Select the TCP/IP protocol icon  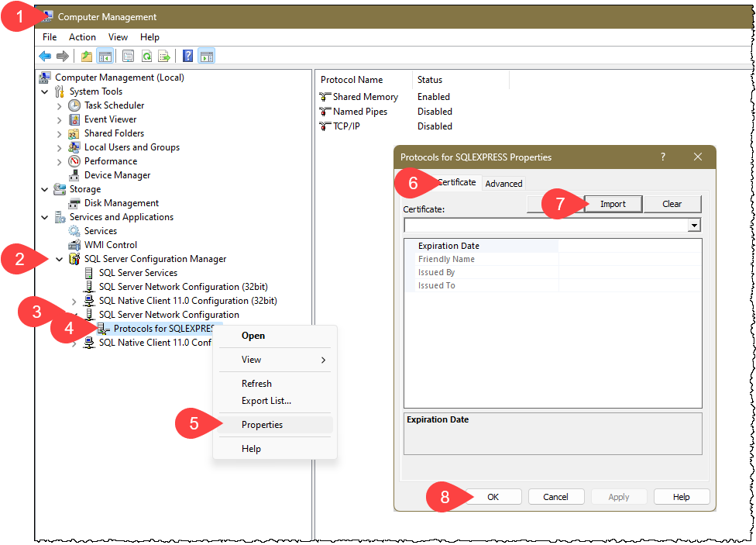pyautogui.click(x=325, y=126)
